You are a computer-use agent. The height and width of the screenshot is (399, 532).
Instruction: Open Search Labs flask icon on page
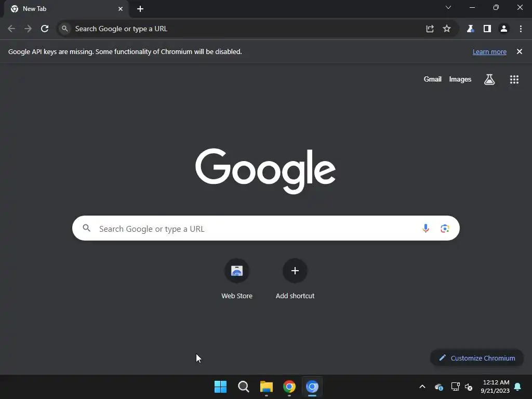click(489, 79)
